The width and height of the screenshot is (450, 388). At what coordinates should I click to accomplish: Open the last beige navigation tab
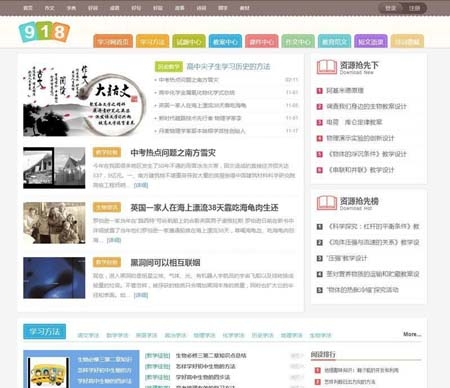pos(407,41)
